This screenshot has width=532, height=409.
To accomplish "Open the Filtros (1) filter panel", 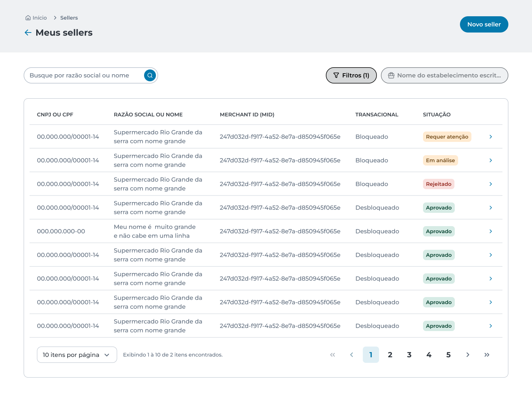I will click(x=351, y=75).
